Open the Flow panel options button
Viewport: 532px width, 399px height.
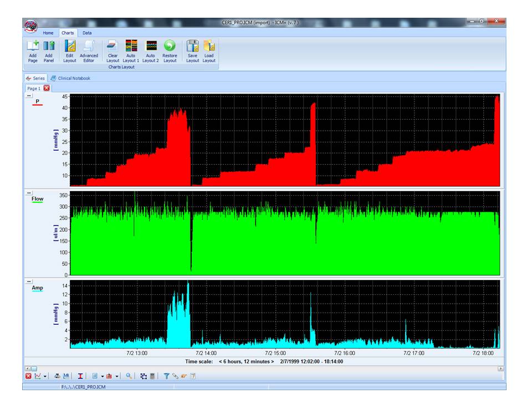29,192
